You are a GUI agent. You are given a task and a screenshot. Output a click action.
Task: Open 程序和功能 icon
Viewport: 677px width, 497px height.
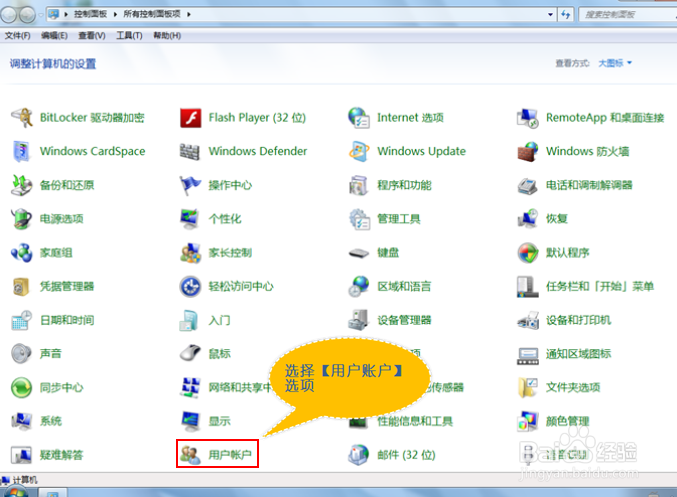(358, 185)
